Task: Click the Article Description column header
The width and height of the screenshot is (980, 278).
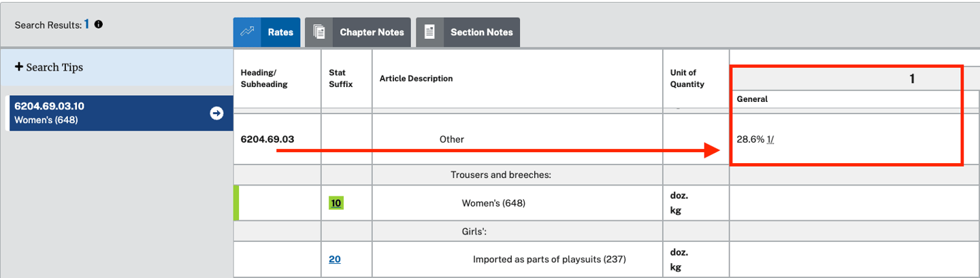Action: click(416, 79)
